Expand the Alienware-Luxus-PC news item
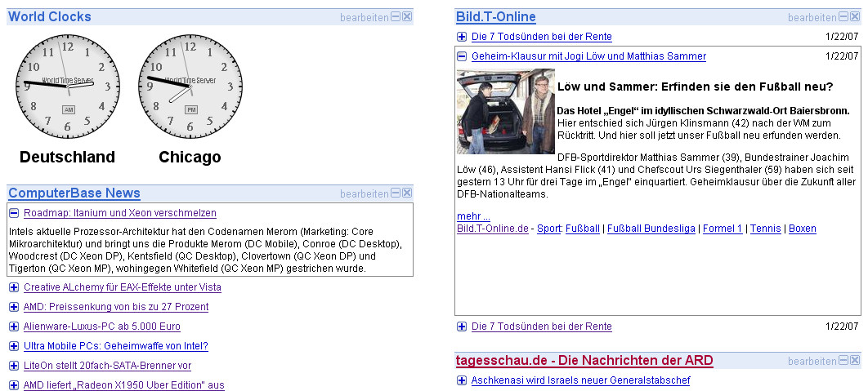 pos(14,327)
